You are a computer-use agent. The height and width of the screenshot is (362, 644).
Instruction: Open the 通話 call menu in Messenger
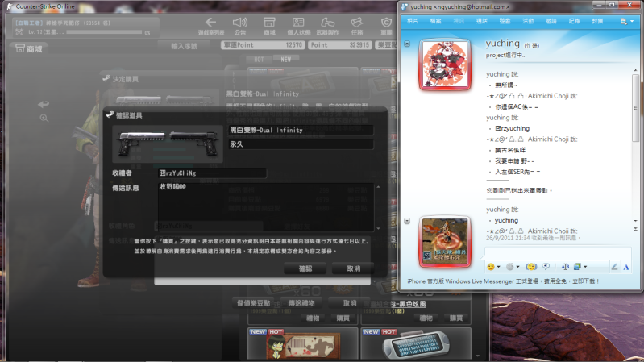pyautogui.click(x=481, y=21)
